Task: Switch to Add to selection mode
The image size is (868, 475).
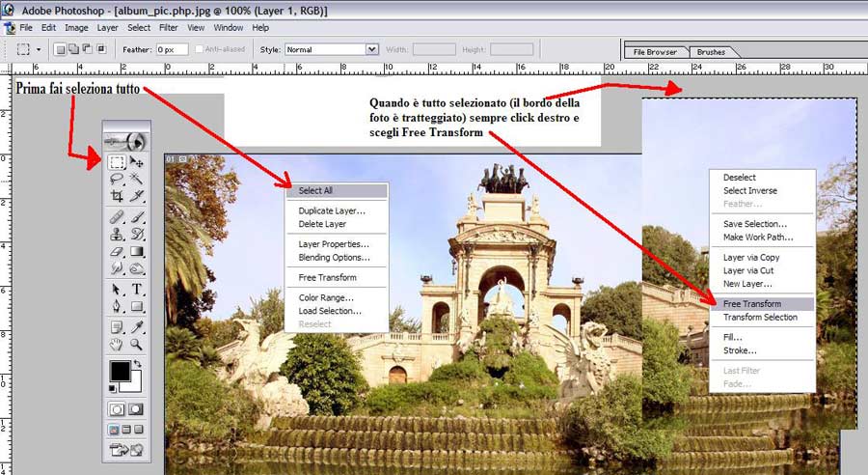Action: point(72,49)
